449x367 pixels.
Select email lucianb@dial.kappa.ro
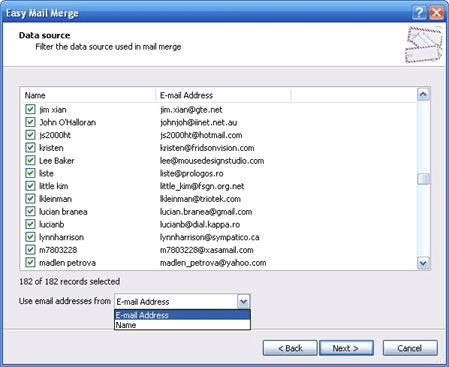pyautogui.click(x=200, y=224)
